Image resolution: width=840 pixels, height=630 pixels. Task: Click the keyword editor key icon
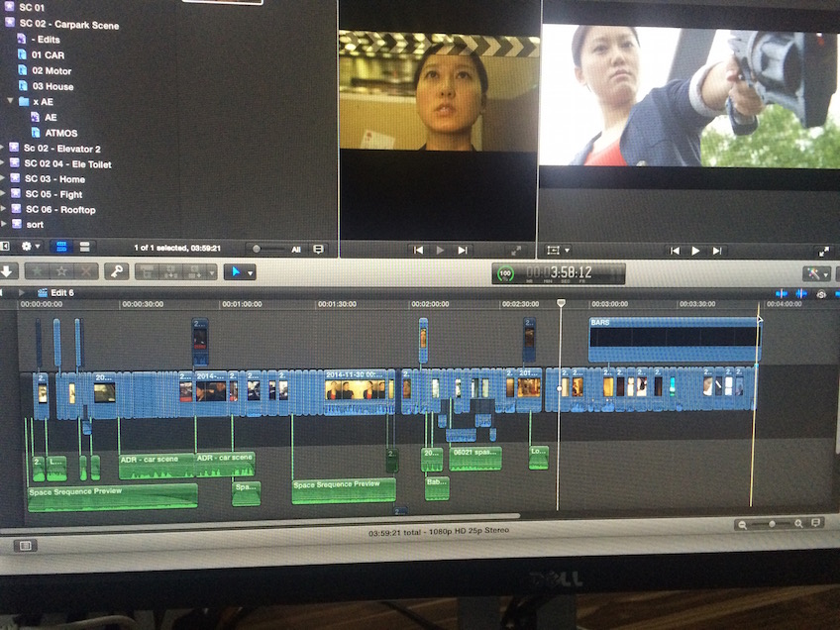[x=116, y=271]
